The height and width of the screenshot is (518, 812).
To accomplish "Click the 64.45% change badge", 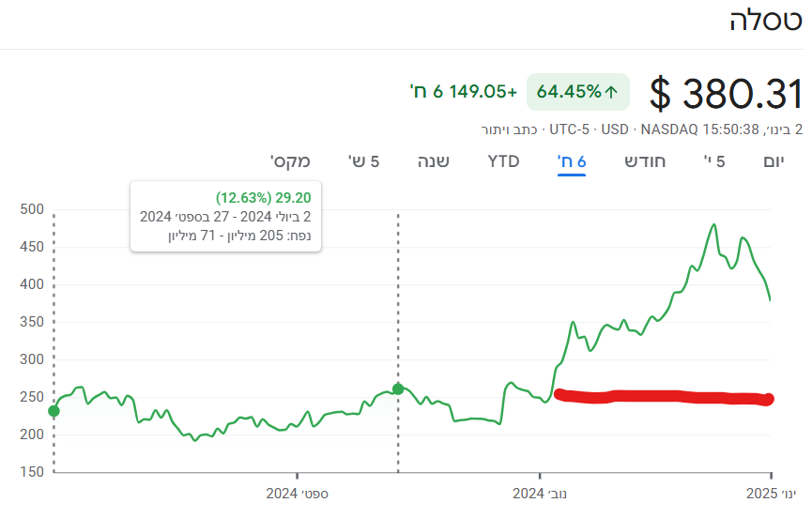I will pos(576,92).
